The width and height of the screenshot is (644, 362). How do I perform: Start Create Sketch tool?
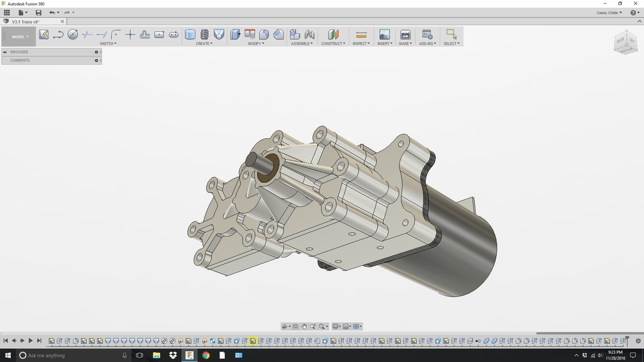(44, 35)
